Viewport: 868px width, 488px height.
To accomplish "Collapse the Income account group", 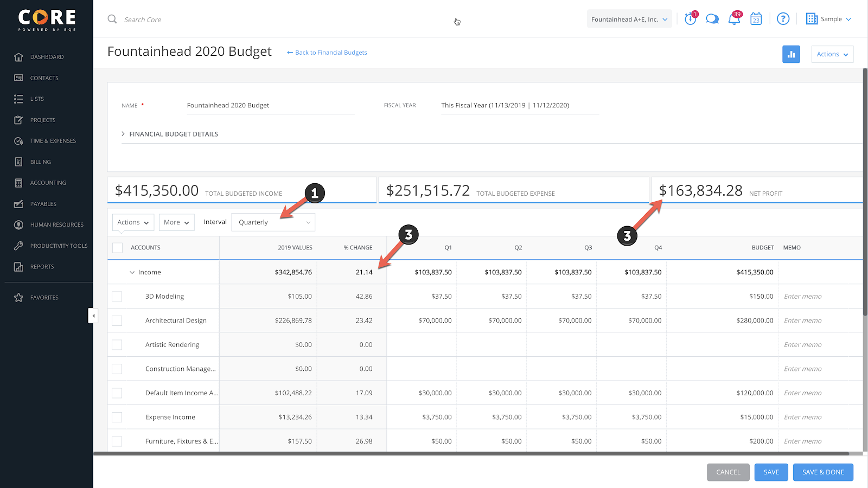I will pos(132,273).
